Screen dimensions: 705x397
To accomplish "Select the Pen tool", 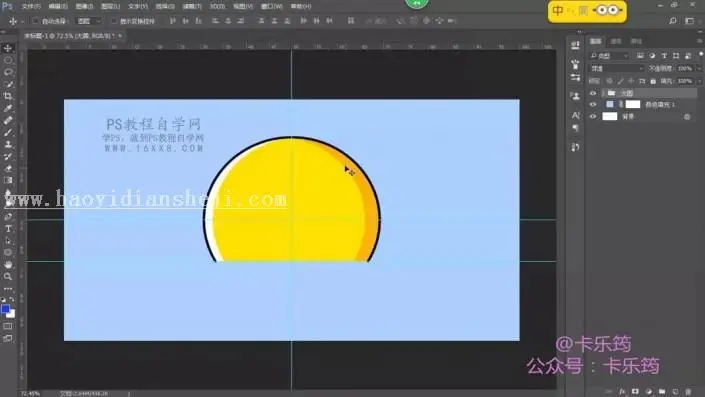I will coord(8,216).
